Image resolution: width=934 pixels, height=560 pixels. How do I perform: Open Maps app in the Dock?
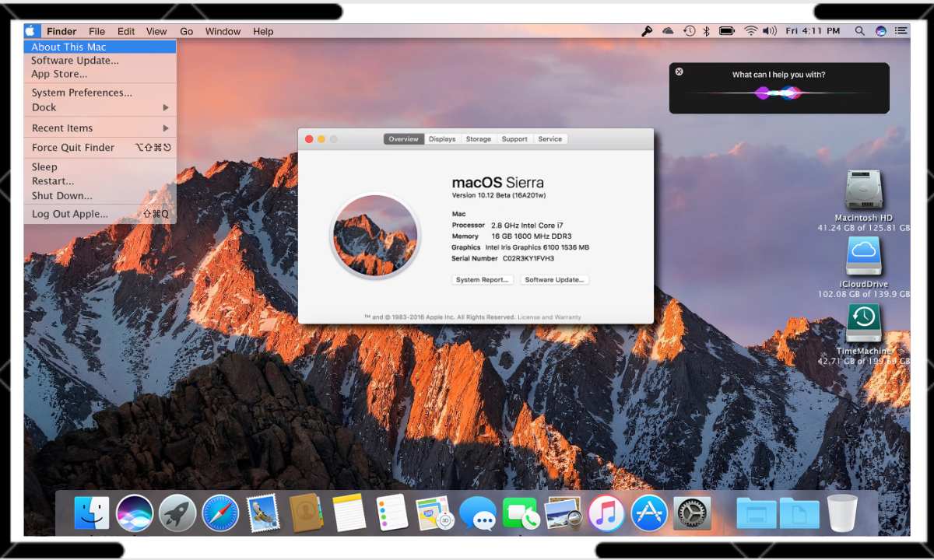tap(434, 513)
